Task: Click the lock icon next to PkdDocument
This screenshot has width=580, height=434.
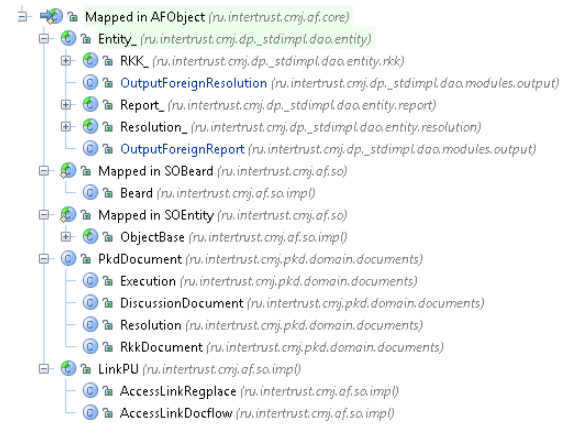Action: pyautogui.click(x=86, y=259)
